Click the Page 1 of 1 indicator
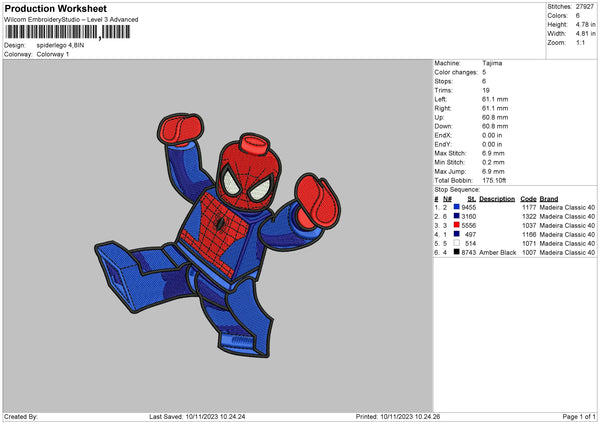This screenshot has height=424, width=600. pos(576,416)
